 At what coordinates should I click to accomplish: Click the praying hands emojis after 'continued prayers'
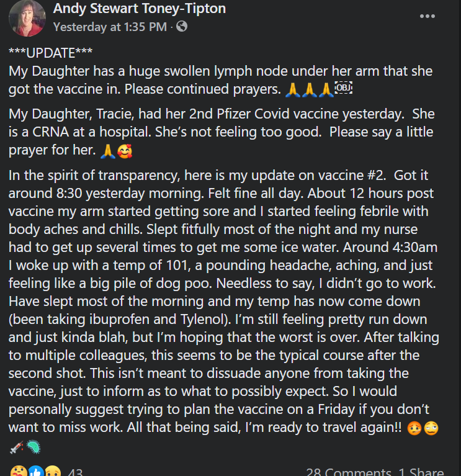[x=308, y=89]
